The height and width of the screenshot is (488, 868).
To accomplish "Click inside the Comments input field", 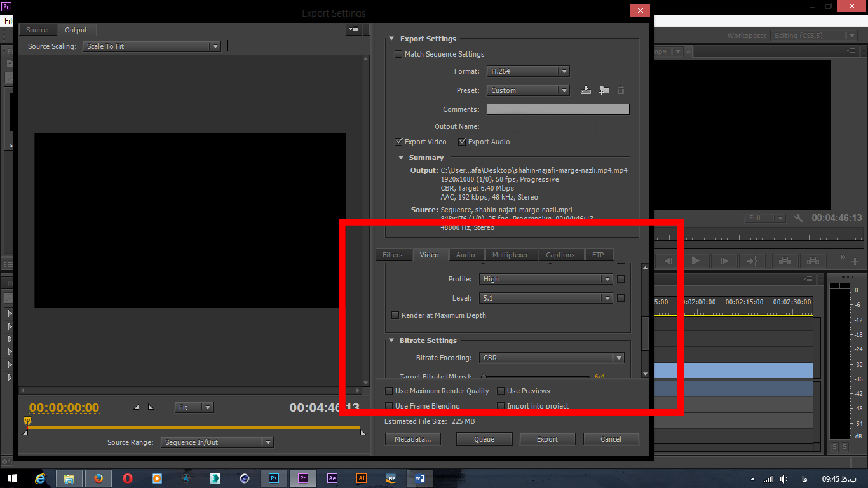I will point(558,109).
